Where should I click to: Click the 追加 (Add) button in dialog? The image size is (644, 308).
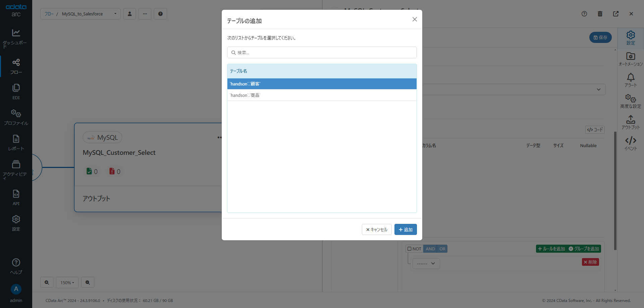[x=406, y=230]
